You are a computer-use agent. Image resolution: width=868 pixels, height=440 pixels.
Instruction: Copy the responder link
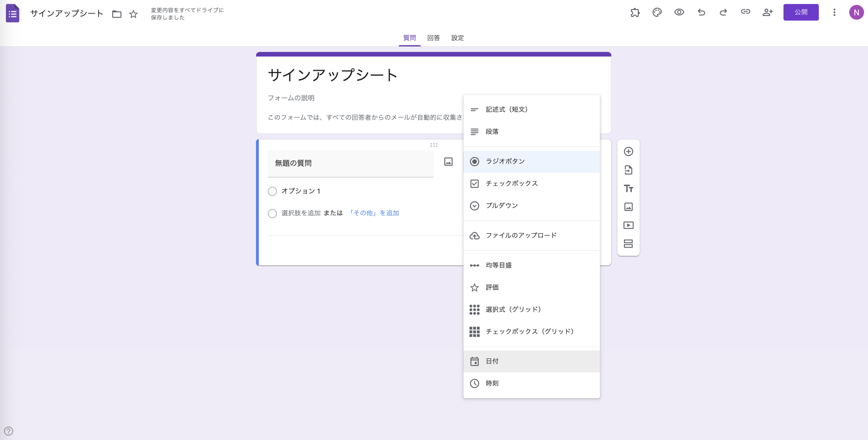click(x=746, y=13)
